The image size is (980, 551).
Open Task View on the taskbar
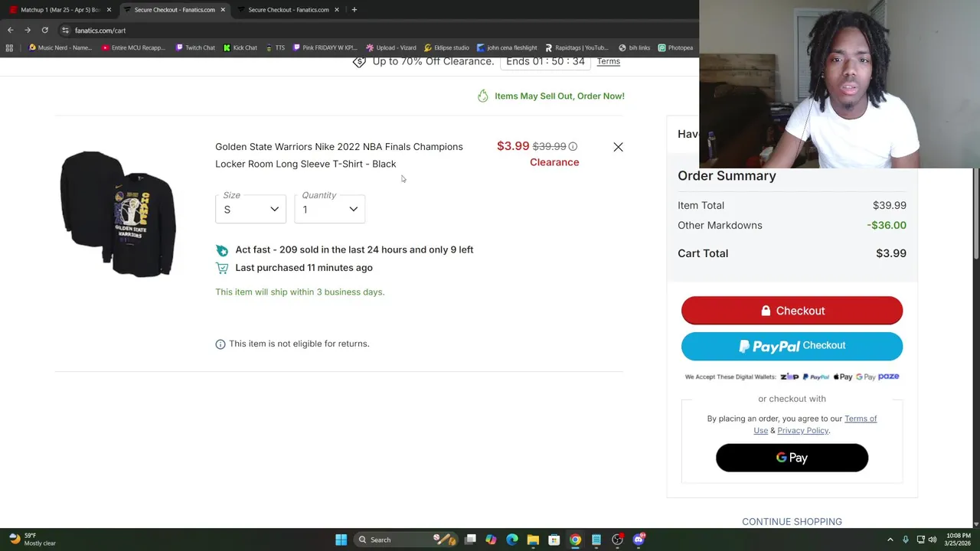click(x=470, y=540)
